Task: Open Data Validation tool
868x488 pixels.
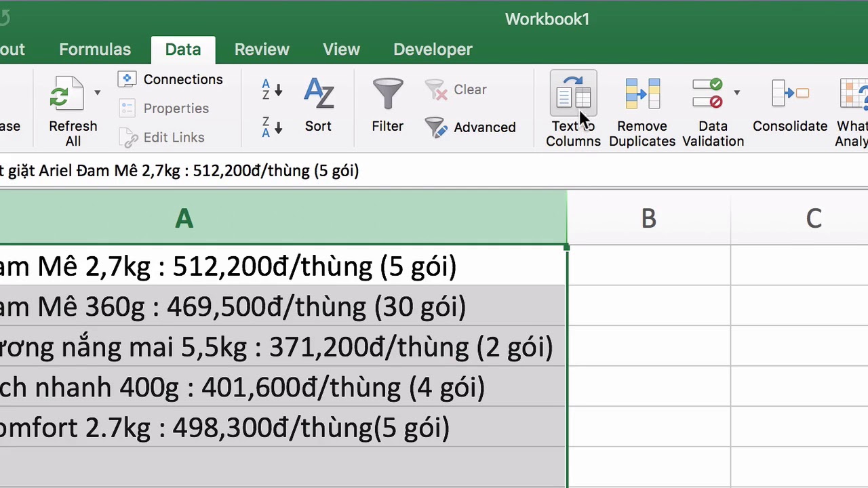Action: 713,110
